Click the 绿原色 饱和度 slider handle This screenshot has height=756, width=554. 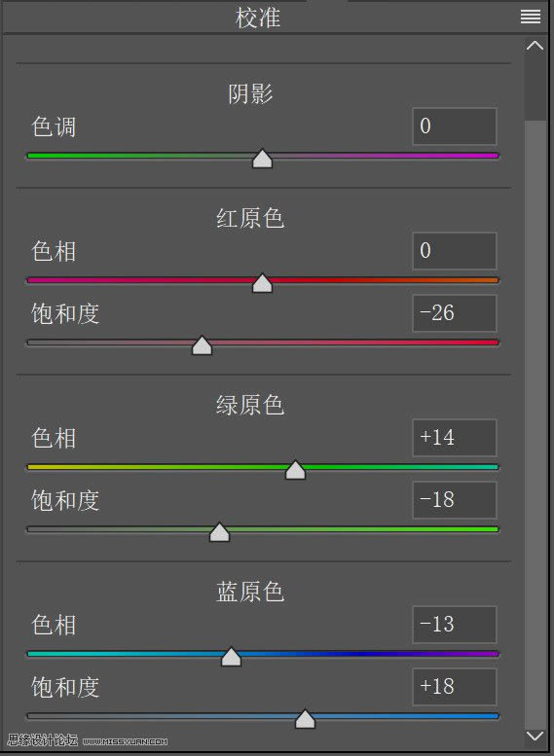tap(219, 532)
